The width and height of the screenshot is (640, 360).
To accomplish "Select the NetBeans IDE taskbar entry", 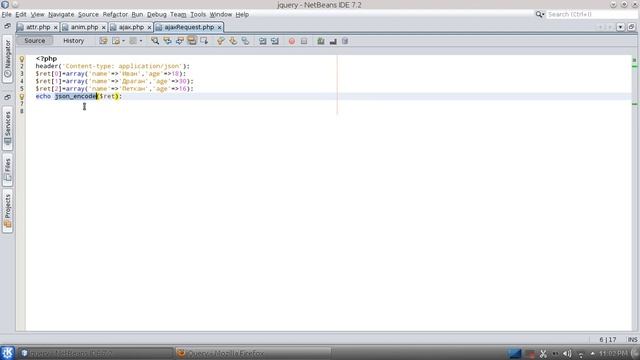I will point(96,353).
